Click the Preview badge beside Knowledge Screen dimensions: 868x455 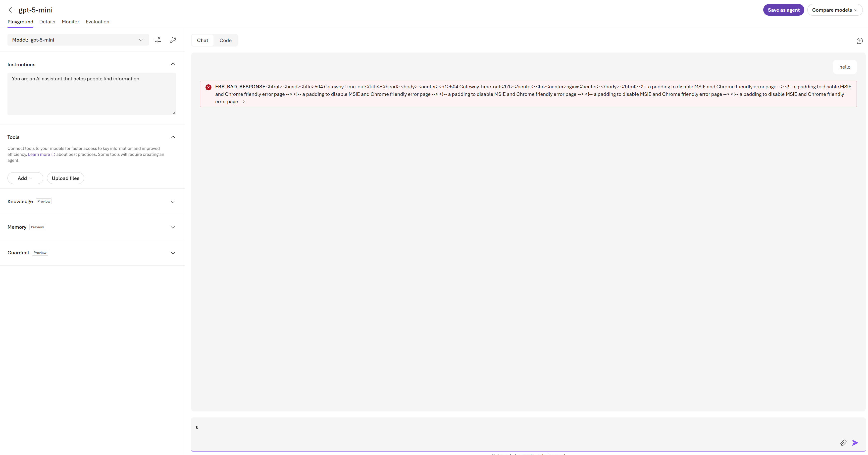click(x=44, y=202)
